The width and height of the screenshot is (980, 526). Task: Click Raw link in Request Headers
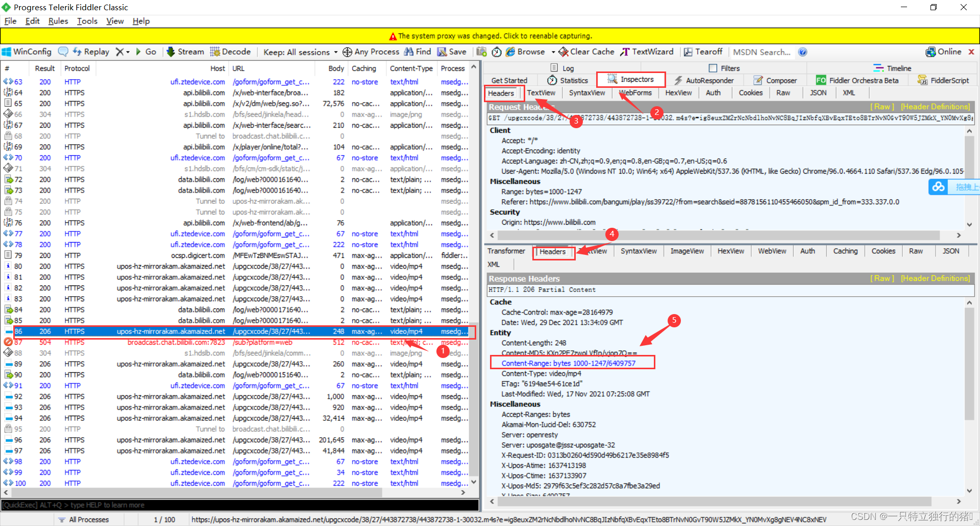[x=882, y=106]
